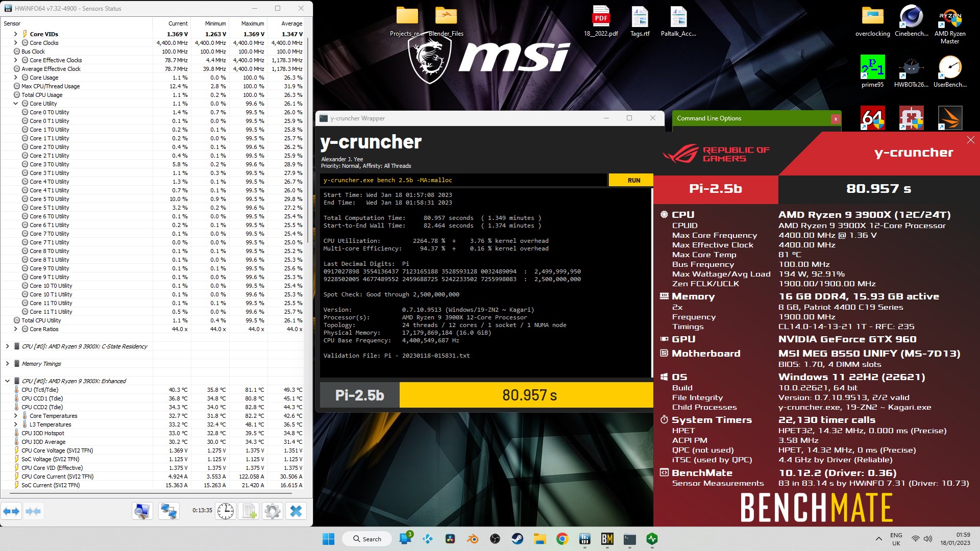Viewport: 980px width, 551px height.
Task: Start HWiNFO logging with sheet-plus icon
Action: click(250, 511)
